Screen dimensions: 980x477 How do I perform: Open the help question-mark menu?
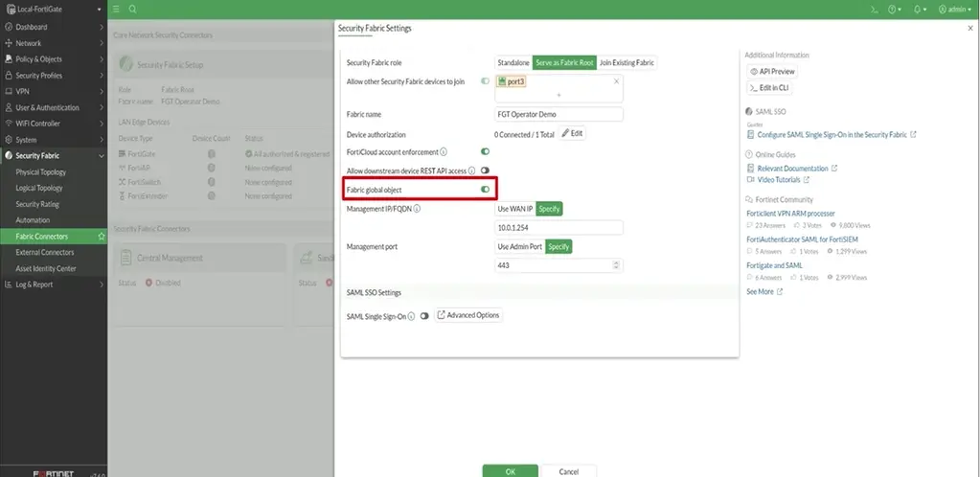click(895, 10)
